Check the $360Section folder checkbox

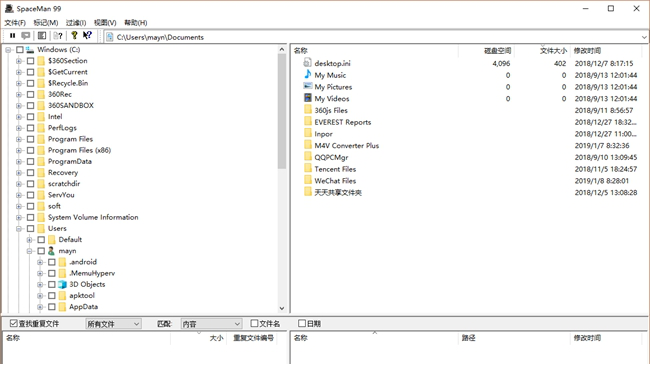coord(30,61)
